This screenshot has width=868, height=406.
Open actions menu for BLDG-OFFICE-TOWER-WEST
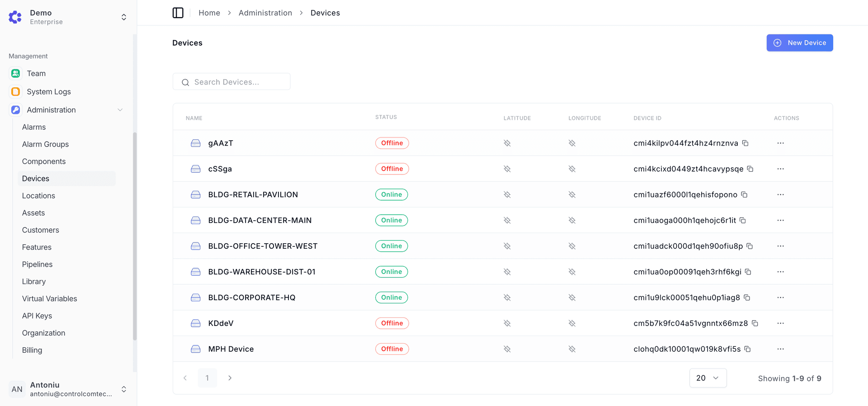coord(781,246)
